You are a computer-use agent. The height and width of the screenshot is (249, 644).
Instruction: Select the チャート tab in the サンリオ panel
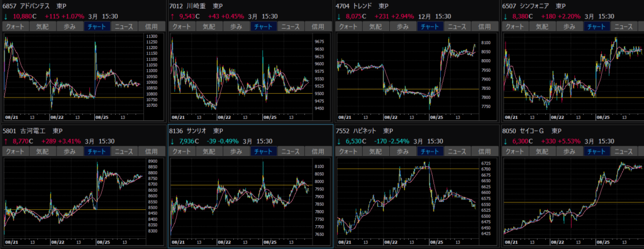click(x=264, y=151)
